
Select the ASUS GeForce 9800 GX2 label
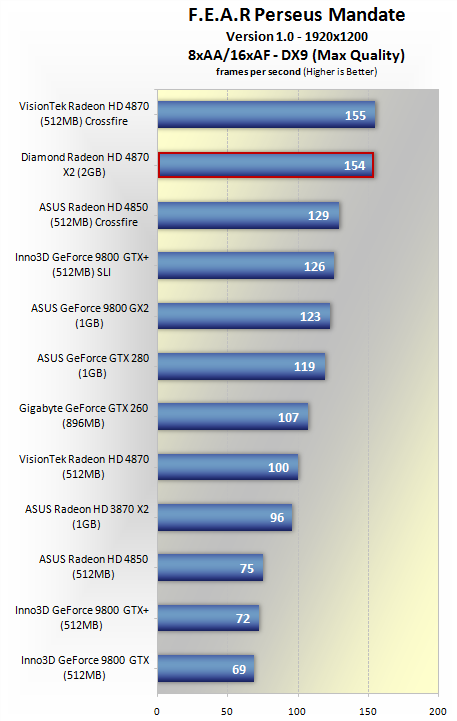(x=90, y=315)
